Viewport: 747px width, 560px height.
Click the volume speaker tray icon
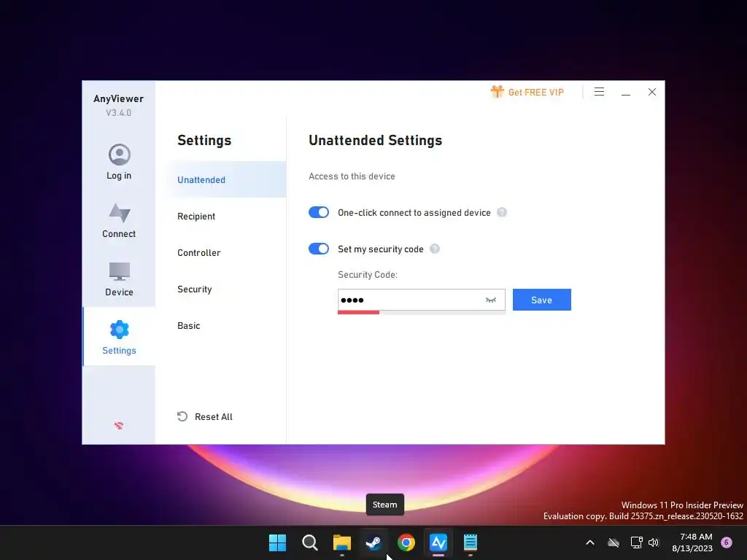click(x=654, y=542)
